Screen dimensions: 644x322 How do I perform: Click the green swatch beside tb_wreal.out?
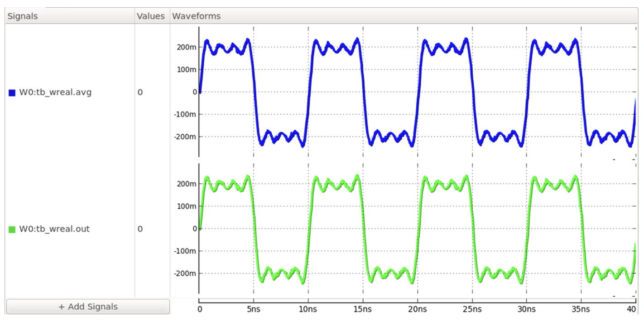12,229
